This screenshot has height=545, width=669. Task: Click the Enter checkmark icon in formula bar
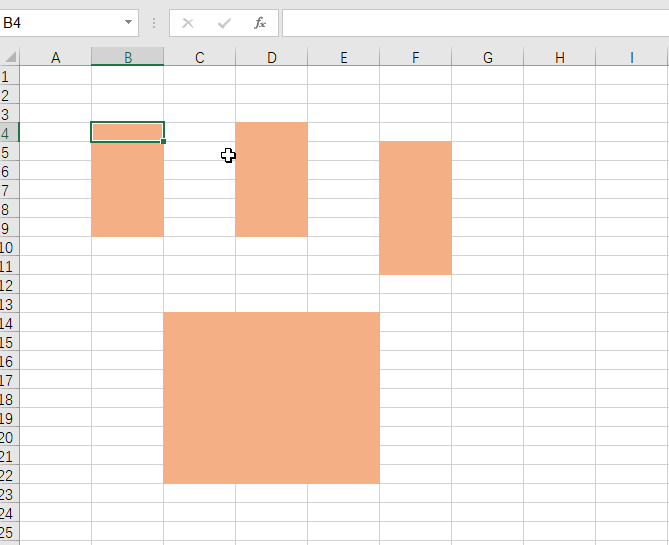tap(224, 23)
